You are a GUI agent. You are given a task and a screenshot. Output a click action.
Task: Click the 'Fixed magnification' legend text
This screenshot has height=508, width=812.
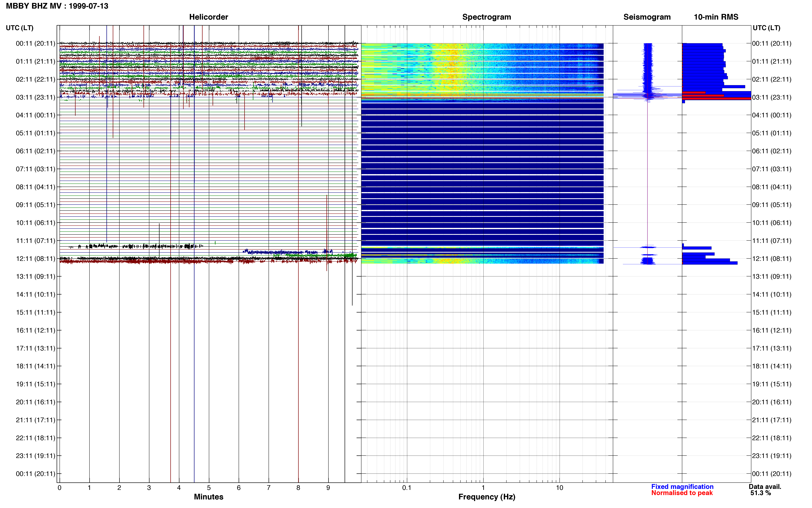[x=682, y=487]
